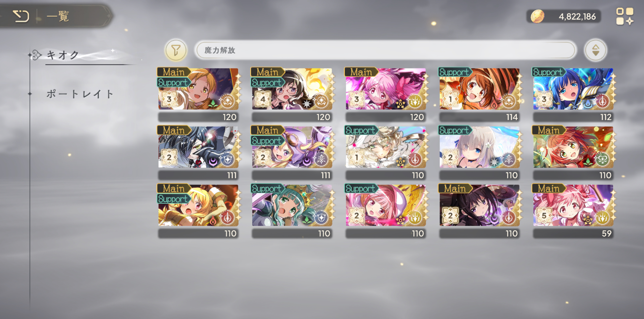This screenshot has height=319, width=644.
Task: Toggle the sort order arrows button
Action: 595,50
